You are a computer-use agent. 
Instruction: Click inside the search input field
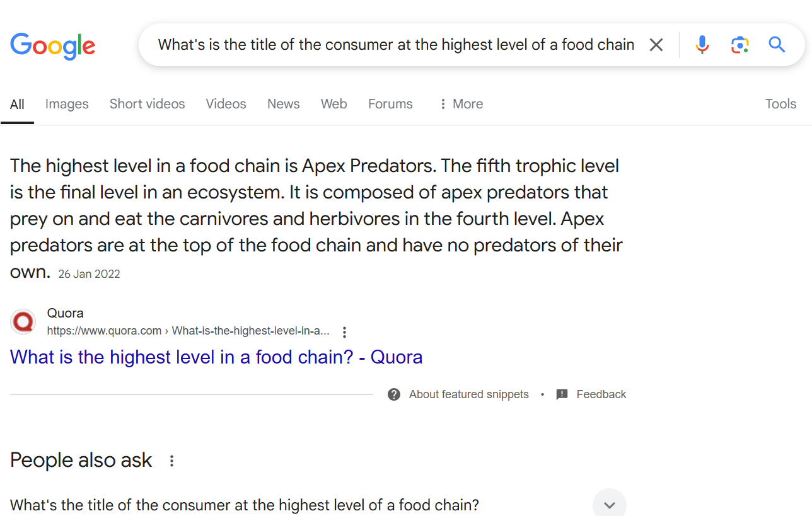[x=391, y=44]
